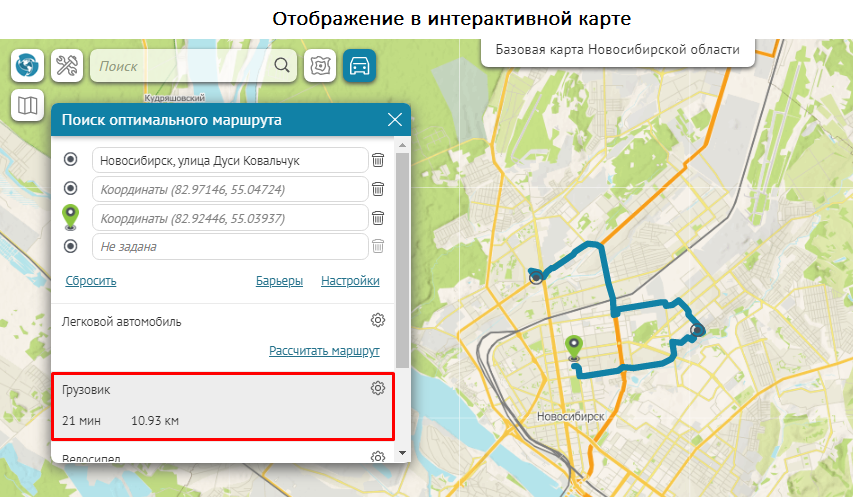Screen dimensions: 853x498
Task: Click the globe icon button
Action: (x=27, y=66)
